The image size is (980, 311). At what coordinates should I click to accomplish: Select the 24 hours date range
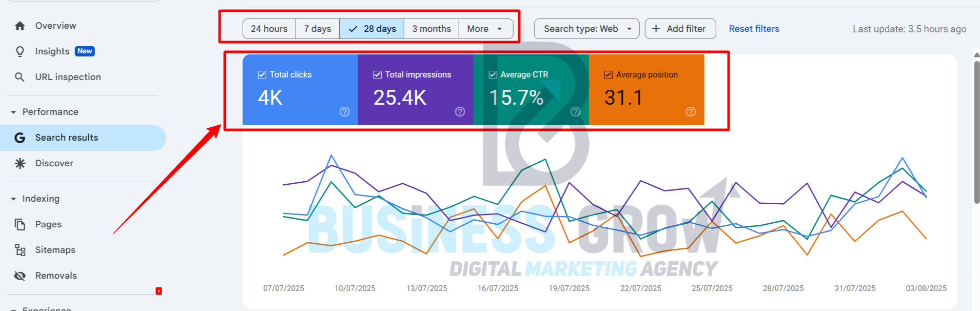point(269,29)
